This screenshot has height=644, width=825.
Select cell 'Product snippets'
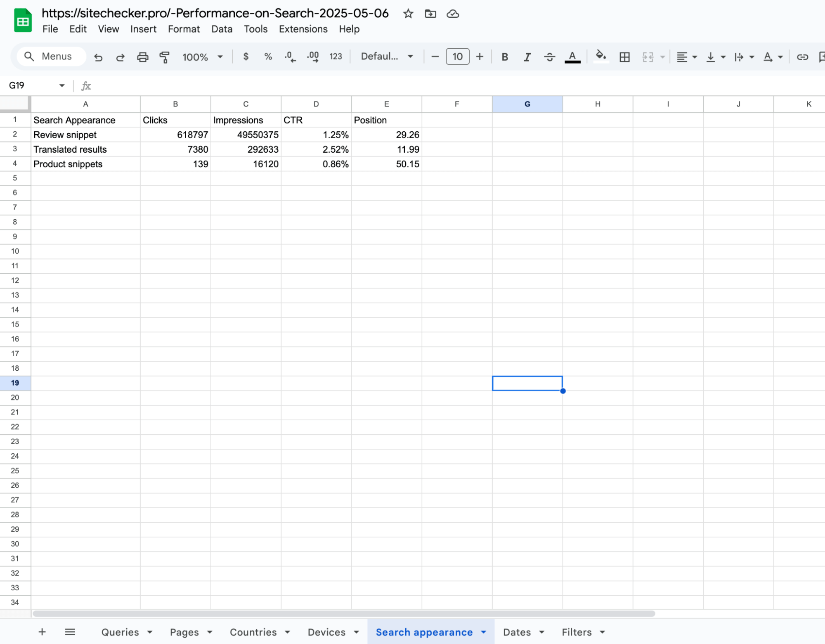[85, 164]
